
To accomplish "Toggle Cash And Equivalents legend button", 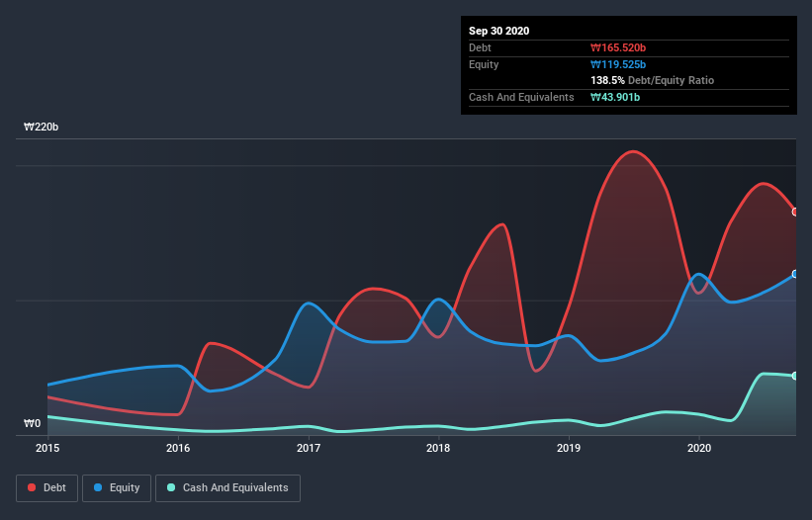I will [227, 488].
